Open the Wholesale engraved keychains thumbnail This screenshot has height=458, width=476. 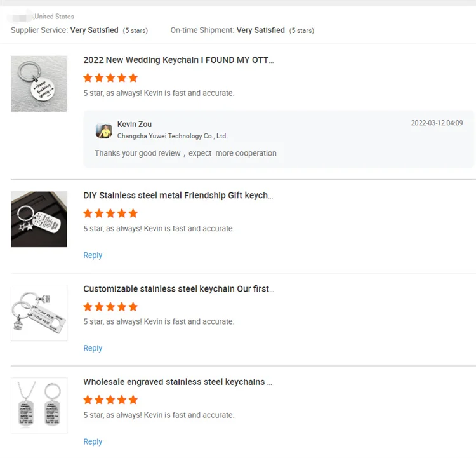pyautogui.click(x=39, y=406)
